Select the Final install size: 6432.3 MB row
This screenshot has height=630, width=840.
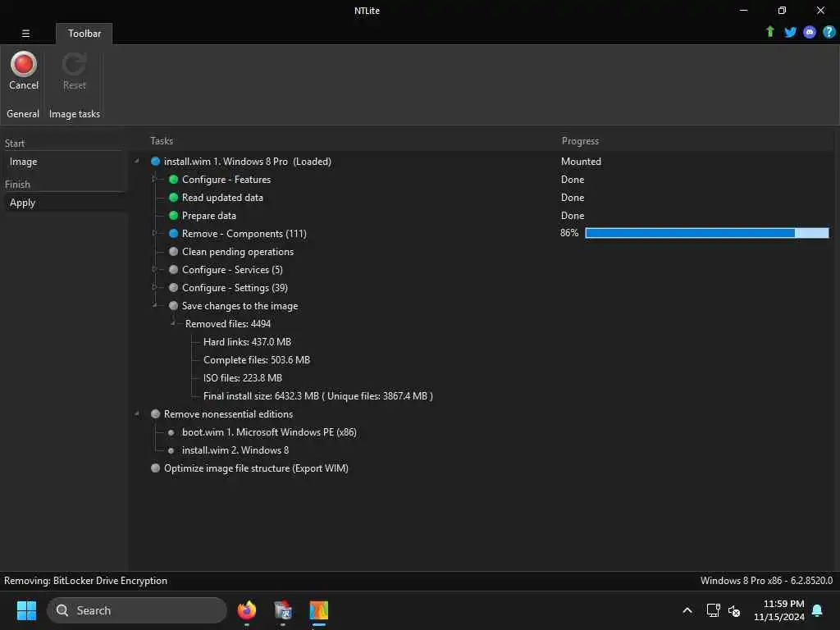click(317, 396)
